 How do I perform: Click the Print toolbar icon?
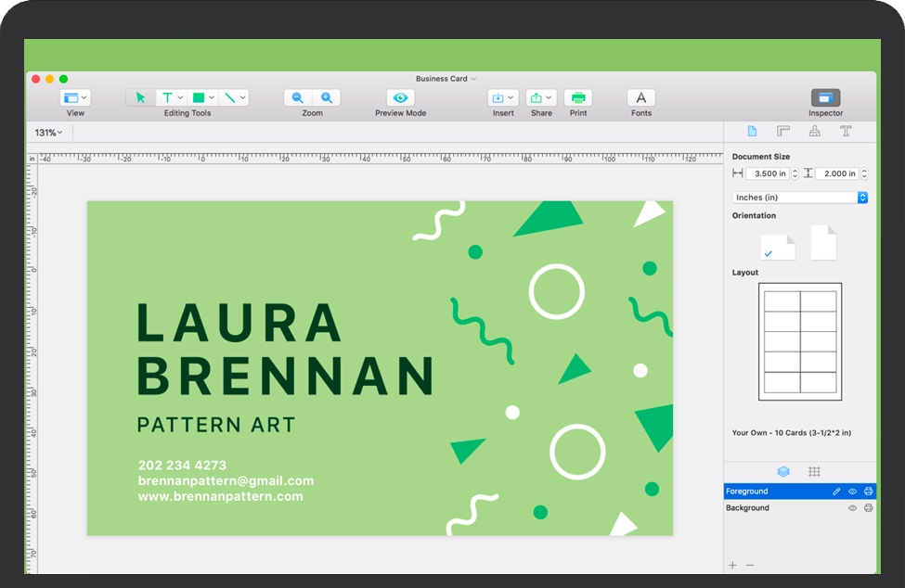pyautogui.click(x=578, y=97)
